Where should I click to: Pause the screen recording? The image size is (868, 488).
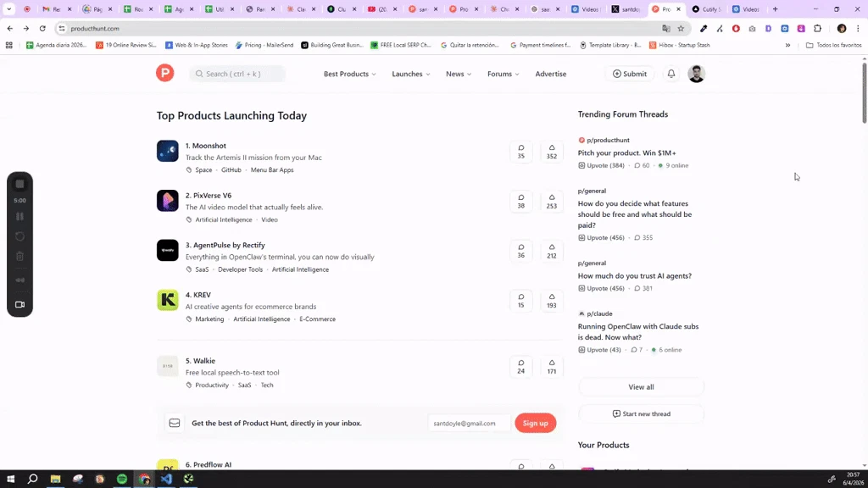(x=20, y=216)
